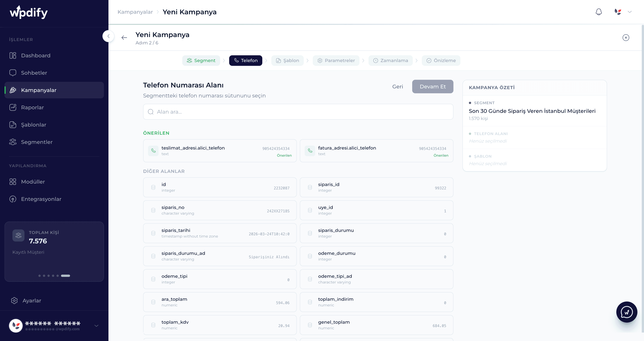Select teslimat_adresi.alici_telefon field

(x=220, y=151)
